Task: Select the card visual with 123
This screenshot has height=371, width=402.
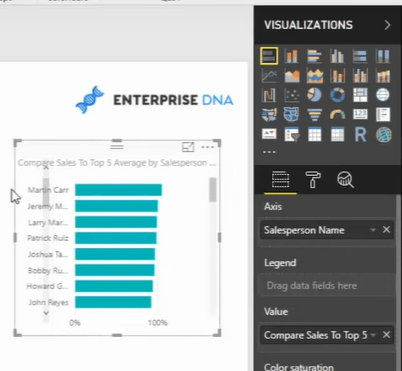Action: pyautogui.click(x=360, y=115)
